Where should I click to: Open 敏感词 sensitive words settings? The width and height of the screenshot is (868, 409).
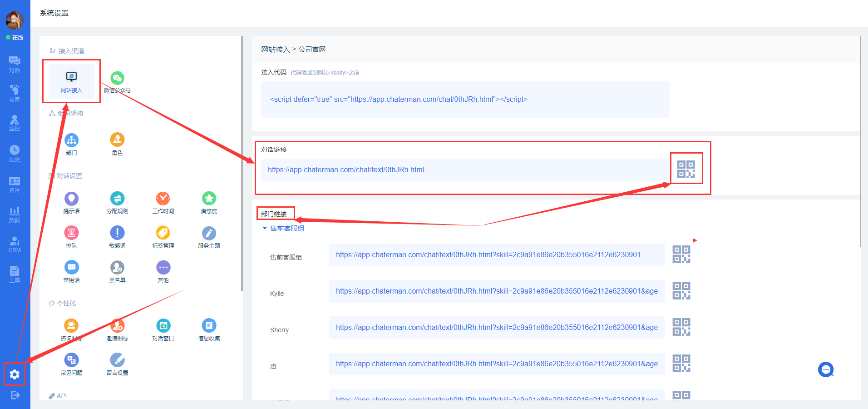pos(117,237)
